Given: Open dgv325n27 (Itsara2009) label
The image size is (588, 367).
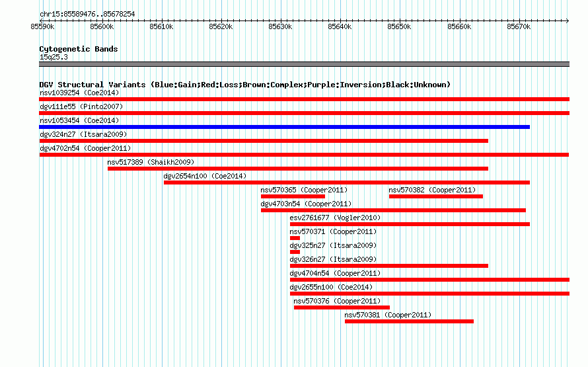Looking at the screenshot, I should 333,245.
